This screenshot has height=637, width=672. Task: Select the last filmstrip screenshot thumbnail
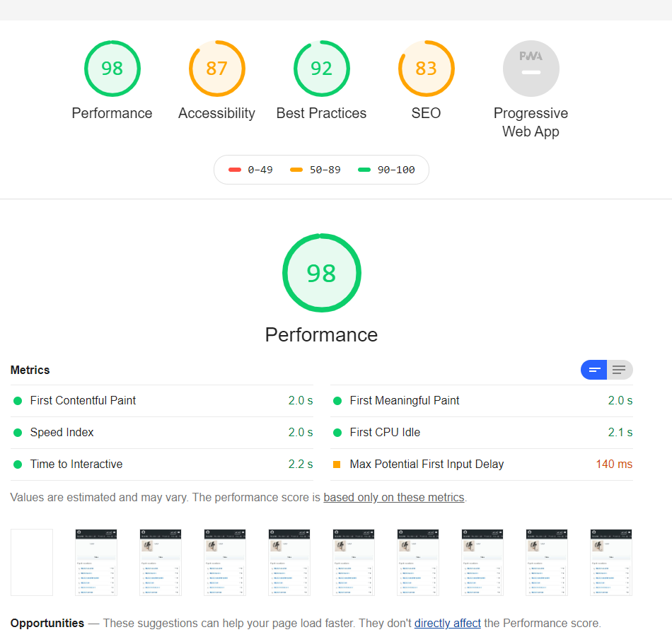click(610, 562)
